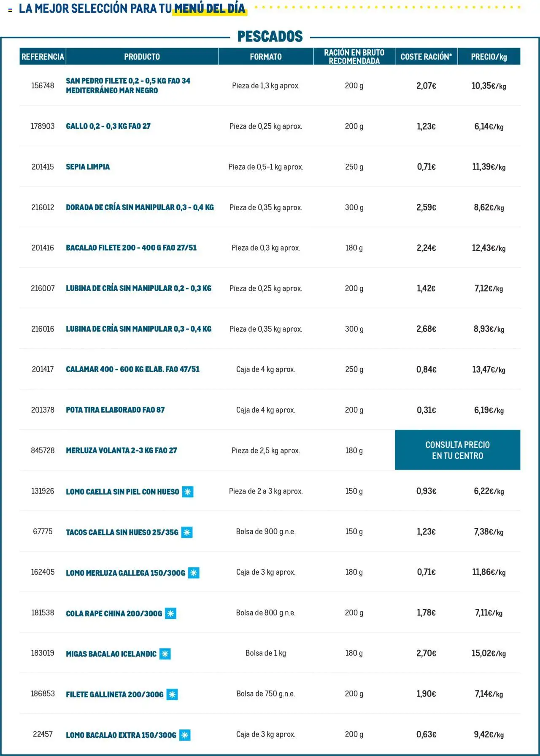Click highlighted Menú del Día heading text
540x756 pixels.
210,8
